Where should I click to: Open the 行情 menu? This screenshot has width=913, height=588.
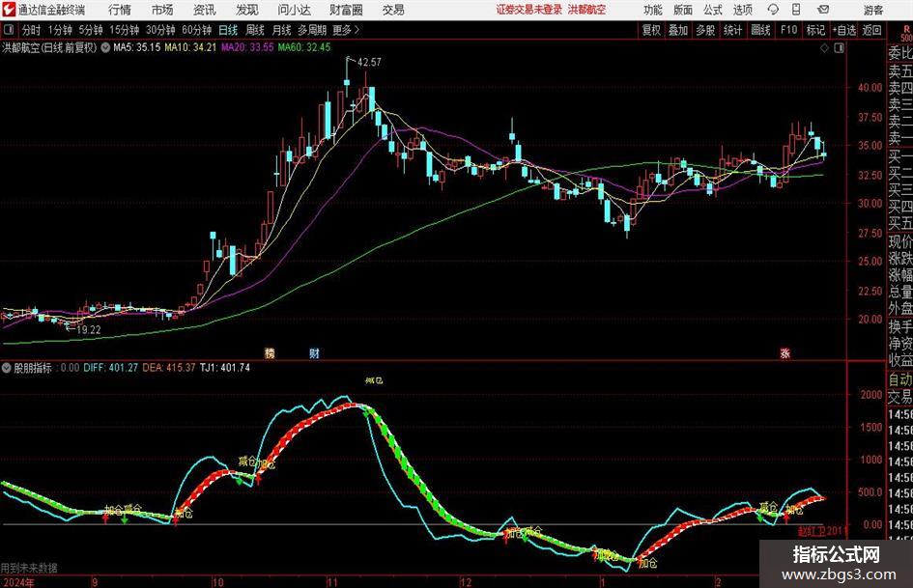(120, 10)
